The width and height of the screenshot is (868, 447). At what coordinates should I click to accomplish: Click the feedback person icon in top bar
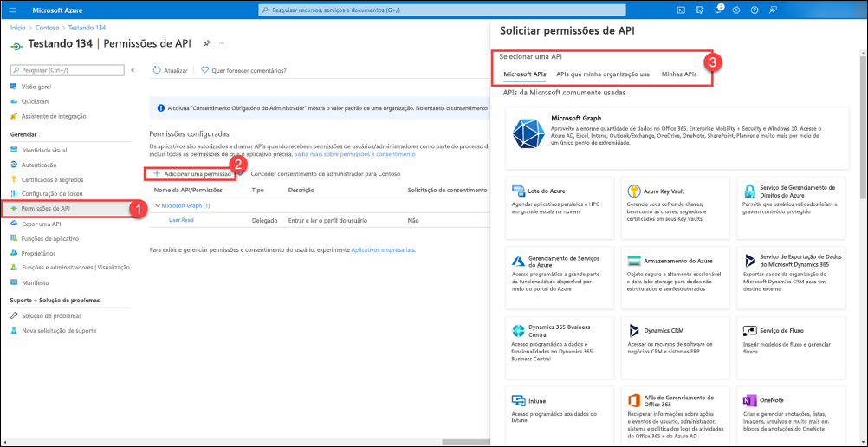[x=772, y=10]
